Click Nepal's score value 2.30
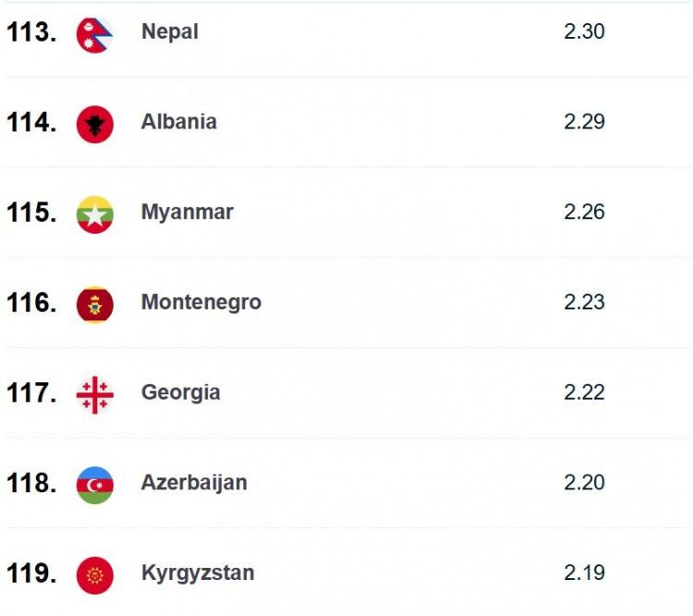 click(584, 31)
